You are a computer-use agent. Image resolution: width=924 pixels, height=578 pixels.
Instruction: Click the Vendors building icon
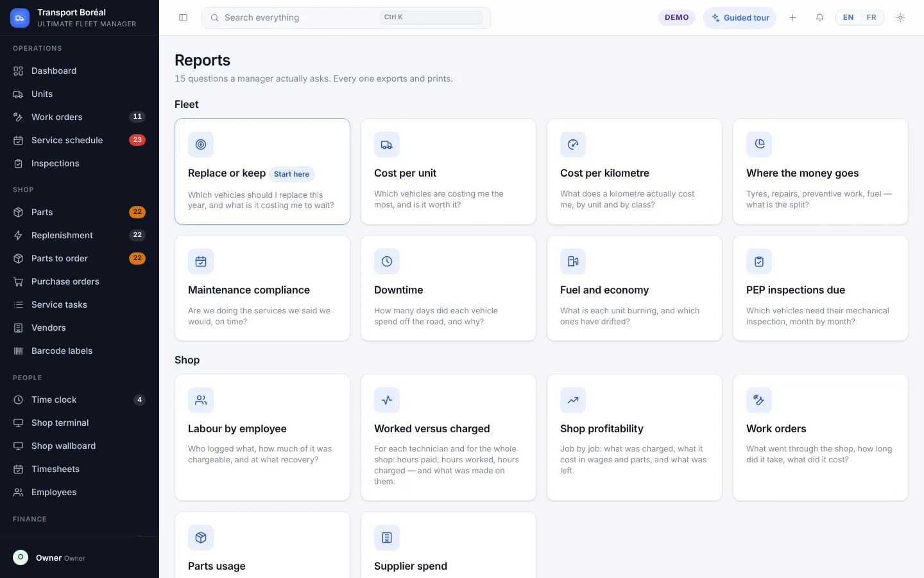[x=19, y=328]
